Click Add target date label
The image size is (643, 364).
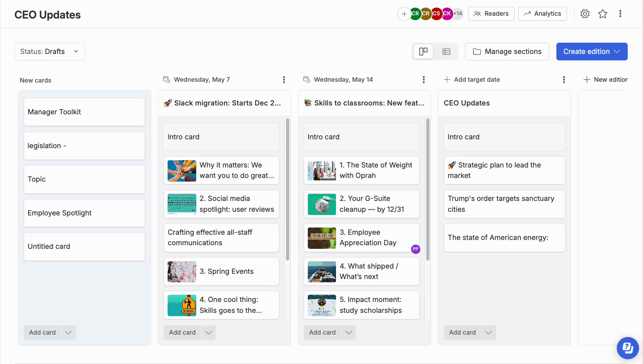click(477, 80)
